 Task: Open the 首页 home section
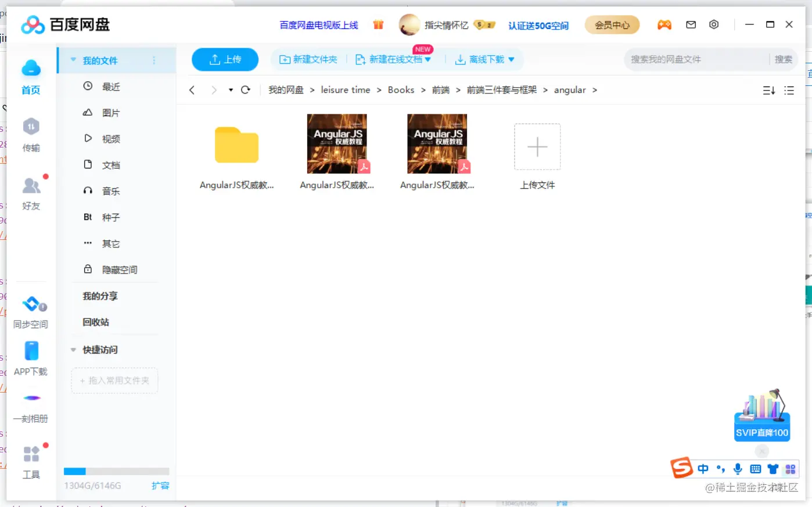(x=31, y=77)
